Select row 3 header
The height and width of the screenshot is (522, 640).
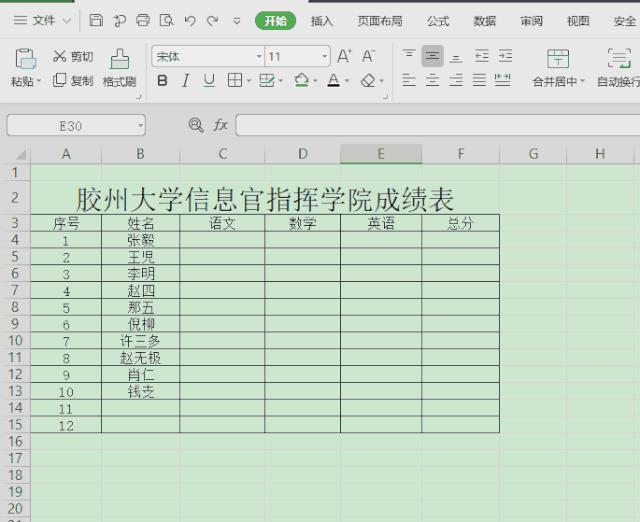(15, 223)
